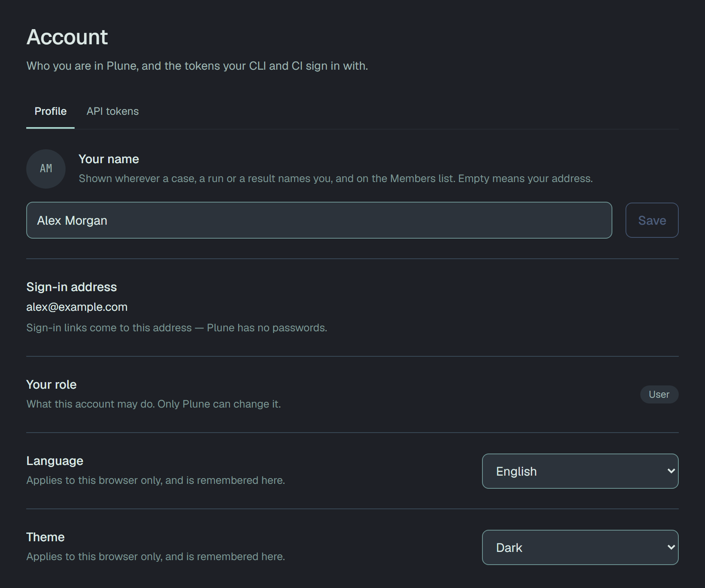The height and width of the screenshot is (588, 705).
Task: Click the 'Sign-in address' heading
Action: pyautogui.click(x=72, y=287)
